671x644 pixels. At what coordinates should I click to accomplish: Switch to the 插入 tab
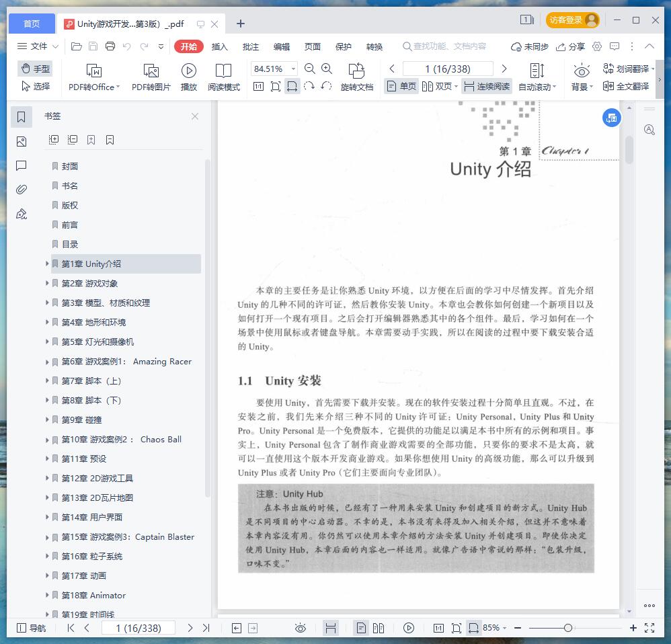pos(220,46)
